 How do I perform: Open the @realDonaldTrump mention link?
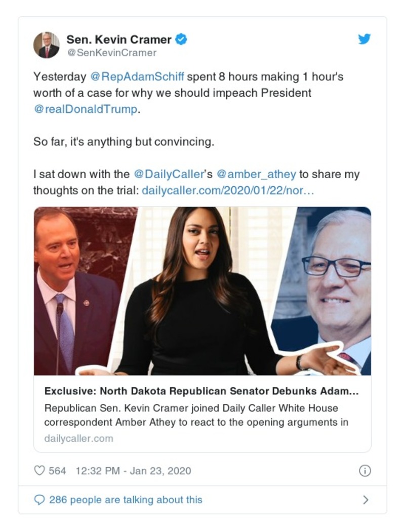coord(86,109)
